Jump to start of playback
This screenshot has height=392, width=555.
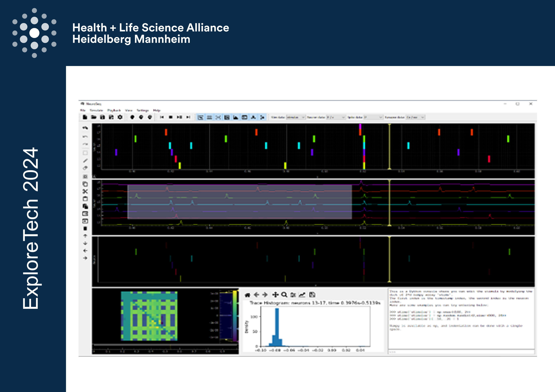162,117
